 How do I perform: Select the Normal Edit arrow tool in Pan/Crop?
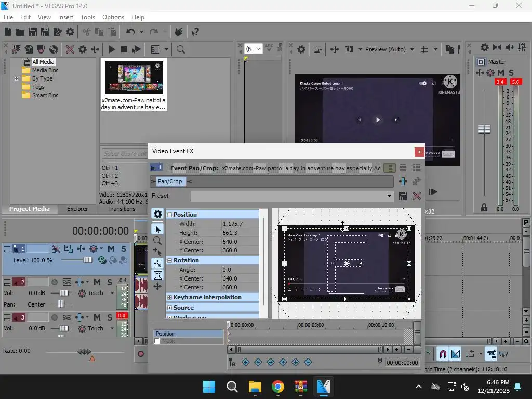(158, 229)
